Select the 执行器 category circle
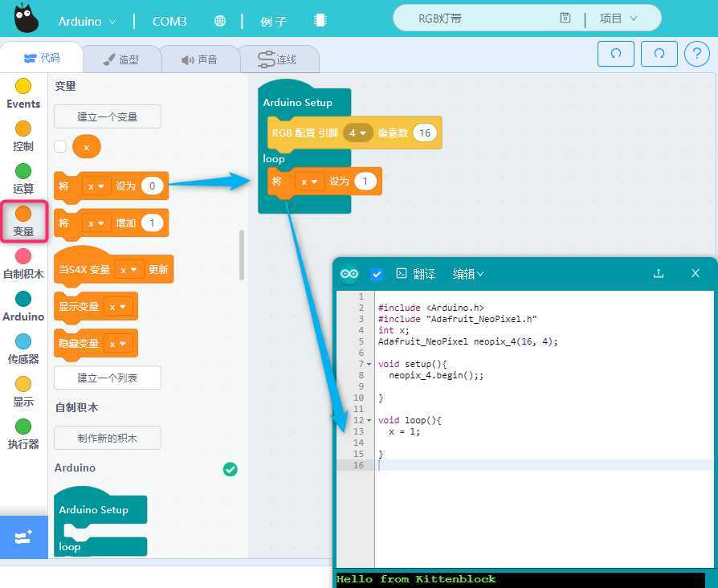Viewport: 718px width, 588px height. 23,427
